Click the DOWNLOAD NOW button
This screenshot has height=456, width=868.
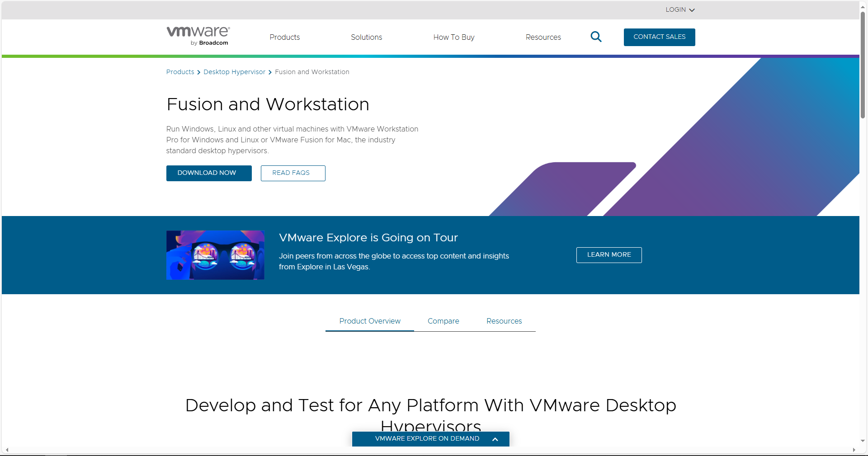[209, 173]
